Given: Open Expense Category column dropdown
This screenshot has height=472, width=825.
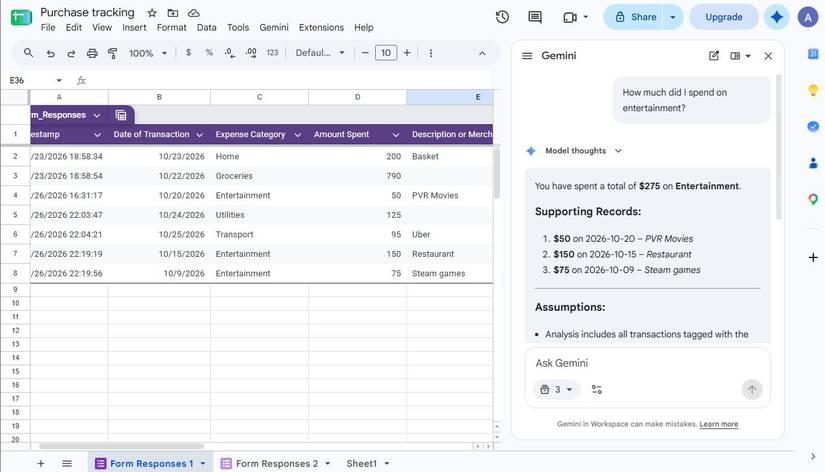Looking at the screenshot, I should 297,135.
